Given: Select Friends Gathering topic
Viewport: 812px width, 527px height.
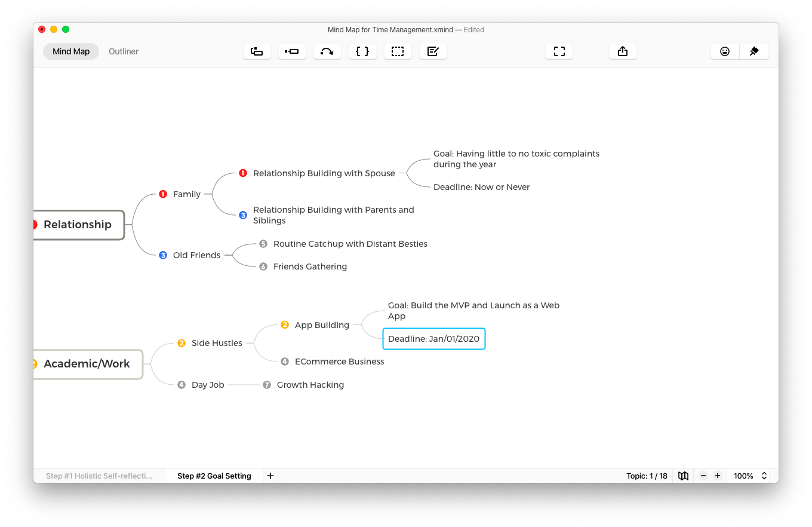Looking at the screenshot, I should click(310, 266).
